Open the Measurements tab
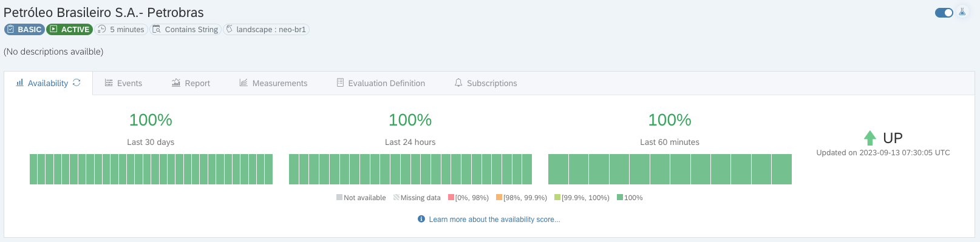The height and width of the screenshot is (242, 980). click(x=273, y=83)
